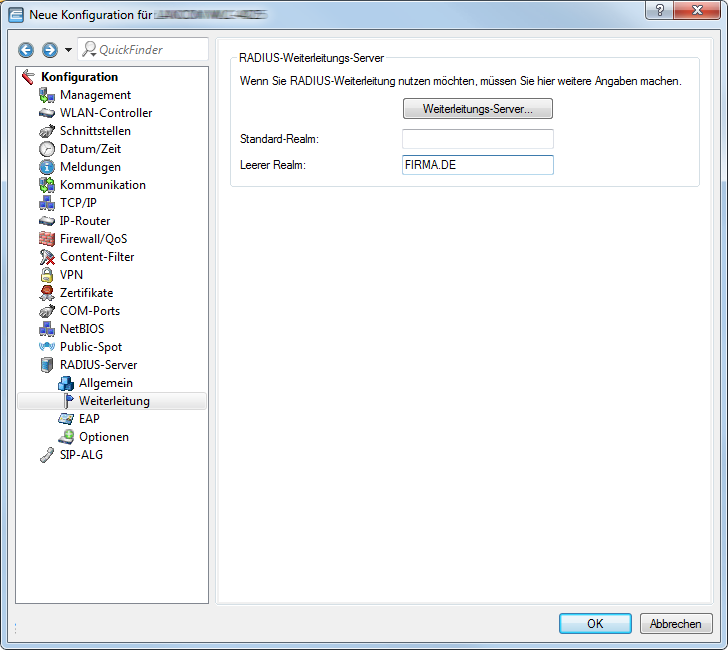Screen dimensions: 728x650
Task: Open the navigation history dropdown arrow
Action: click(x=68, y=50)
